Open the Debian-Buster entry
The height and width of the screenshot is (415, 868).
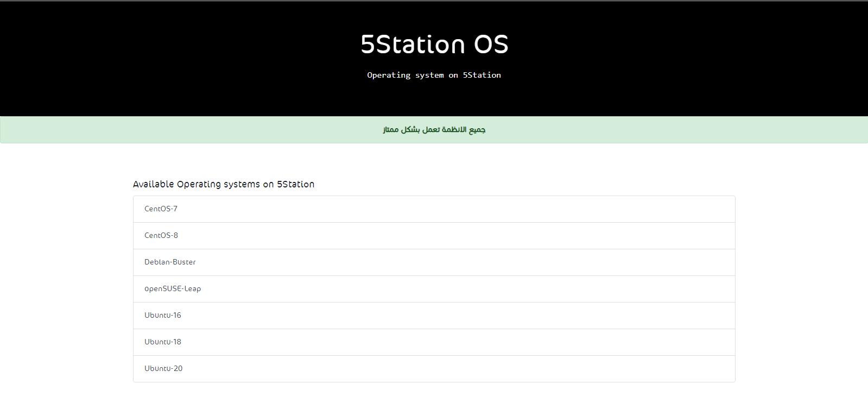pyautogui.click(x=170, y=262)
